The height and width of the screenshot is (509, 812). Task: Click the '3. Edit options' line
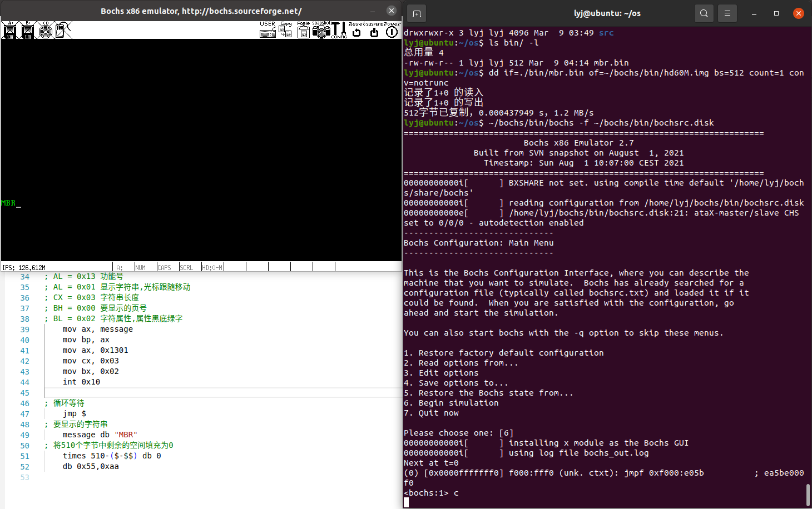pos(441,373)
